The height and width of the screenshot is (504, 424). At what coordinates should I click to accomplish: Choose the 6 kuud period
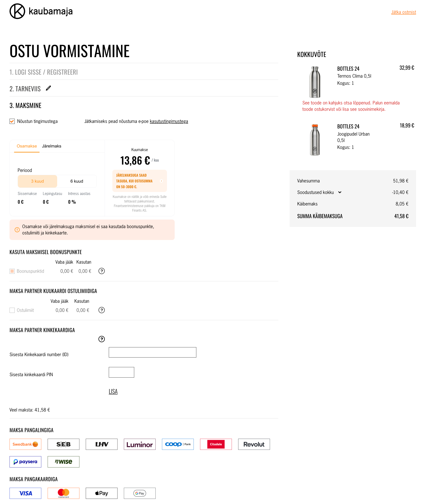coord(77,181)
